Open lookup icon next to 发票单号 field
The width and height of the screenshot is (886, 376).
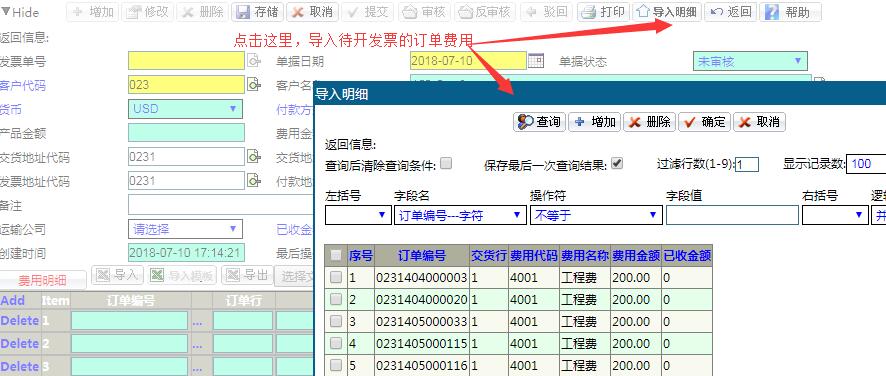[x=254, y=61]
